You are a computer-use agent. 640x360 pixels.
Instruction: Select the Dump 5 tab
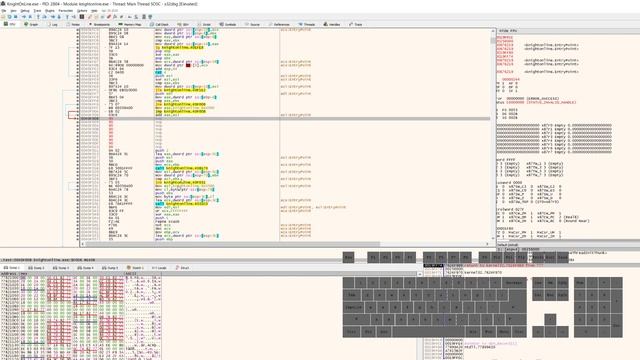click(x=110, y=268)
